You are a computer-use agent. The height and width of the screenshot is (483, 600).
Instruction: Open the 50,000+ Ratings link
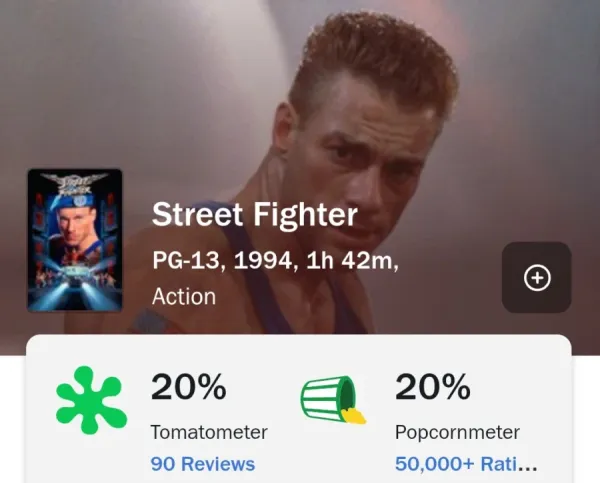tap(466, 464)
